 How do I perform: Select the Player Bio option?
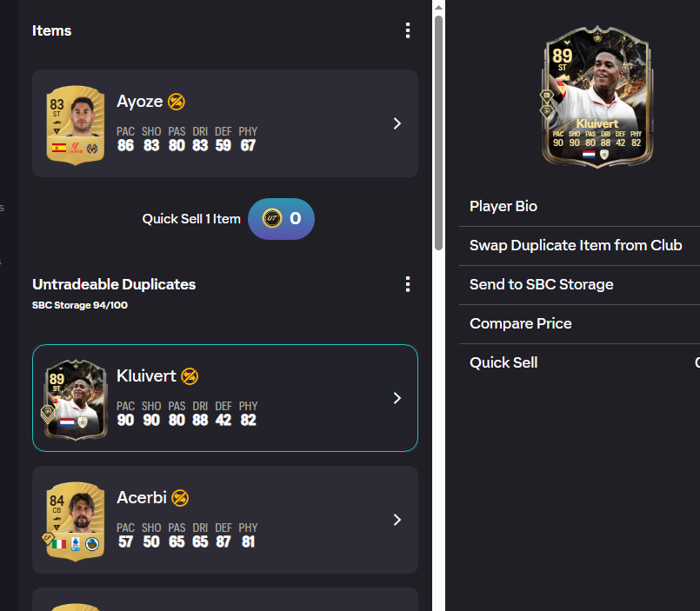click(503, 206)
